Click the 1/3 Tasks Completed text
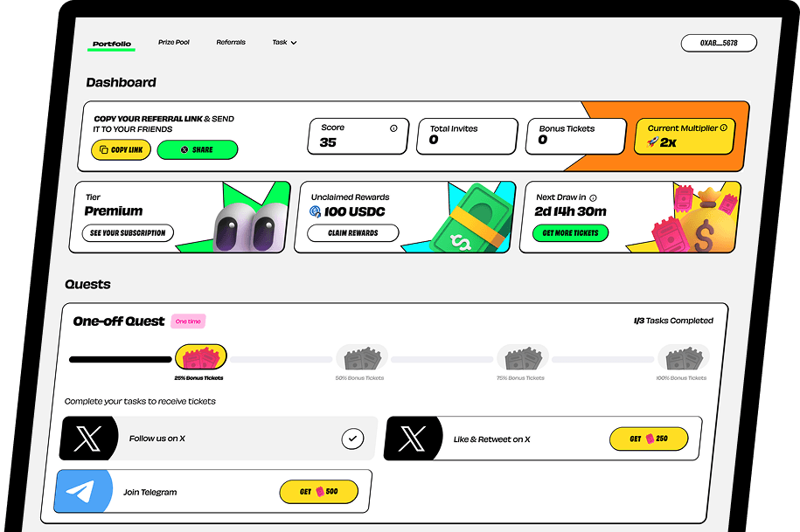 pos(673,321)
